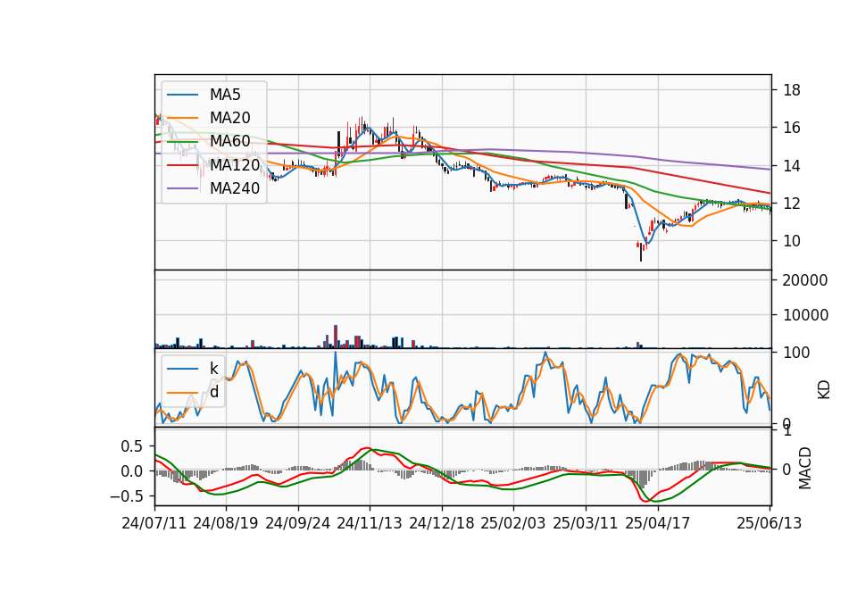Click the date label 24/08/19

226,523
